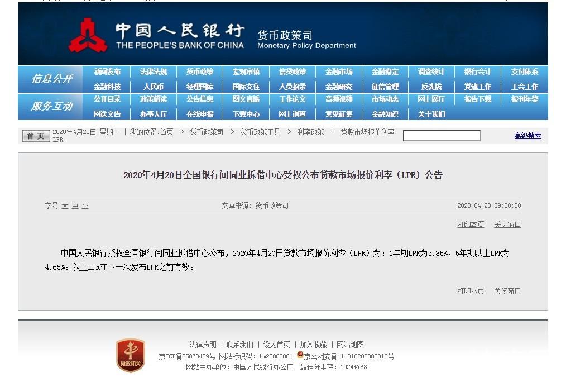Click 利率政策 in the breadcrumb
This screenshot has width=561, height=392.
[x=310, y=132]
